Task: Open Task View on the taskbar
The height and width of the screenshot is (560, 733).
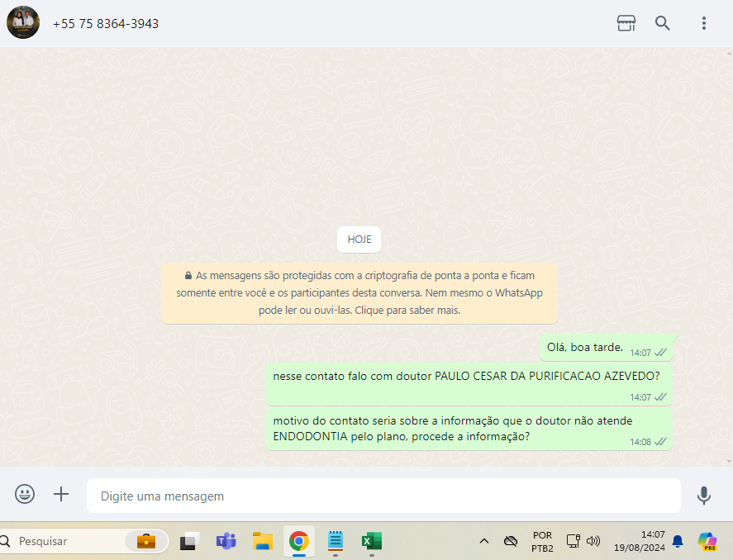Action: pyautogui.click(x=189, y=541)
